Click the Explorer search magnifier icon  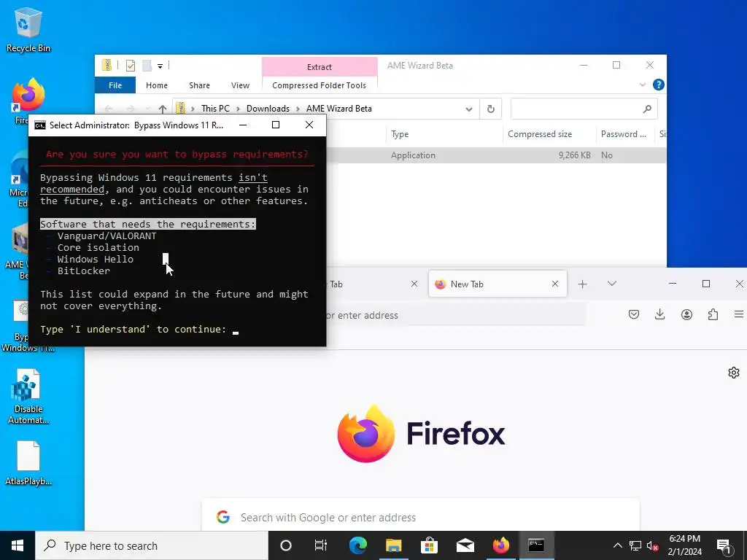coord(647,109)
